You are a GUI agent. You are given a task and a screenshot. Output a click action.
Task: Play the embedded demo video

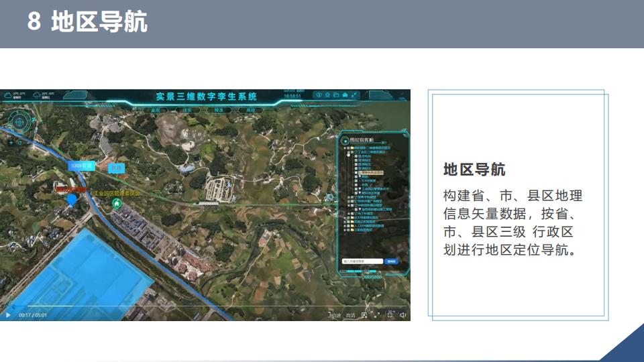[x=8, y=315]
